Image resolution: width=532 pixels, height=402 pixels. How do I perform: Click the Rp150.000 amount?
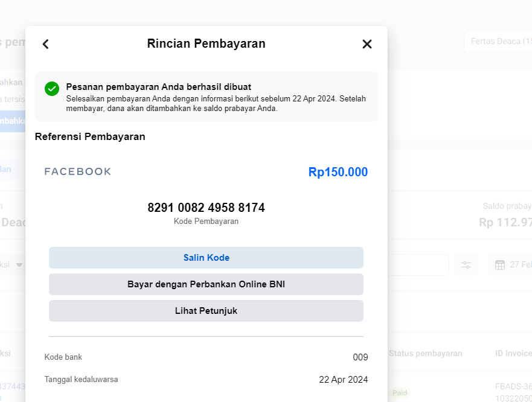(x=338, y=172)
